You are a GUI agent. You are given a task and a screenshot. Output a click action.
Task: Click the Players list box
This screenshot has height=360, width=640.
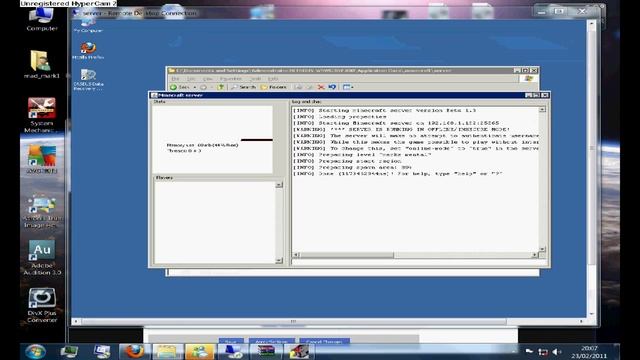point(215,222)
